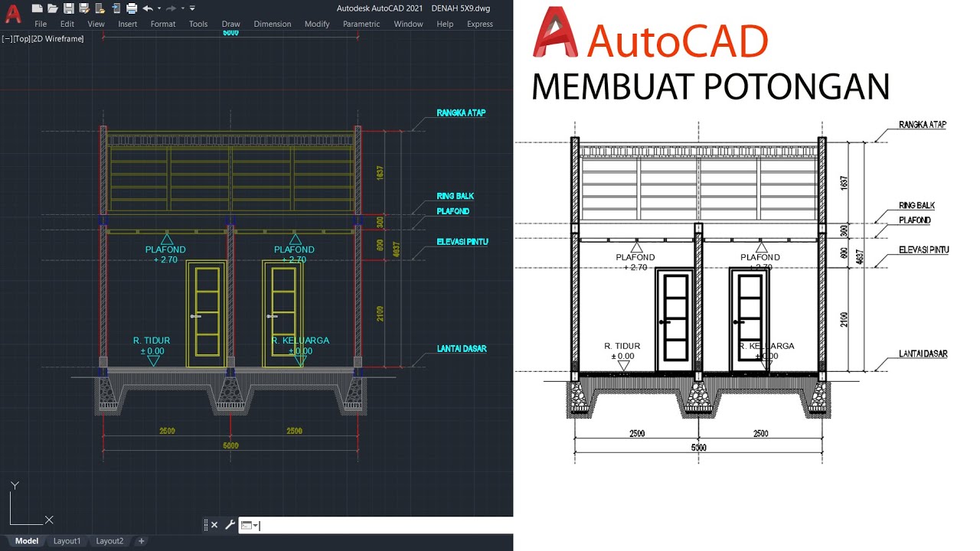Open the Dimension menu
This screenshot has height=551, width=980.
click(x=273, y=24)
